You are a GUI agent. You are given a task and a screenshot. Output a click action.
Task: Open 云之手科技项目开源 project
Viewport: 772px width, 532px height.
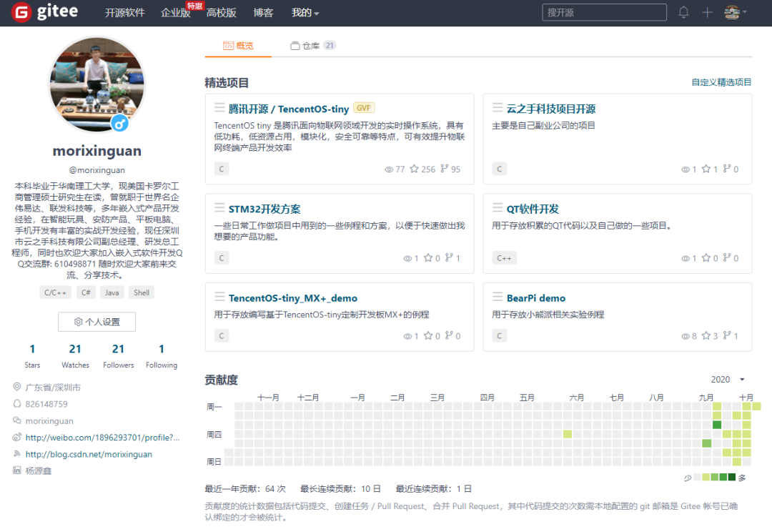(x=551, y=109)
